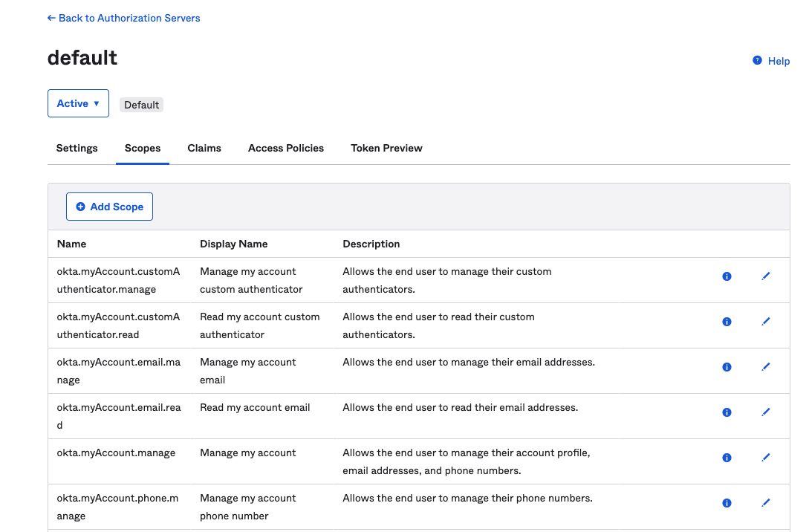Click the Default badge label

point(141,105)
